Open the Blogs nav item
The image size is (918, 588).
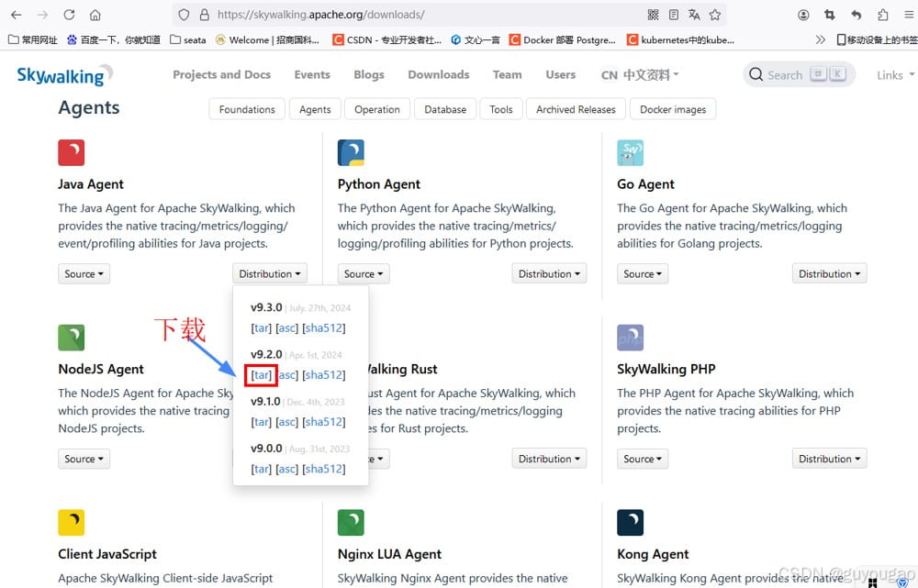(369, 74)
